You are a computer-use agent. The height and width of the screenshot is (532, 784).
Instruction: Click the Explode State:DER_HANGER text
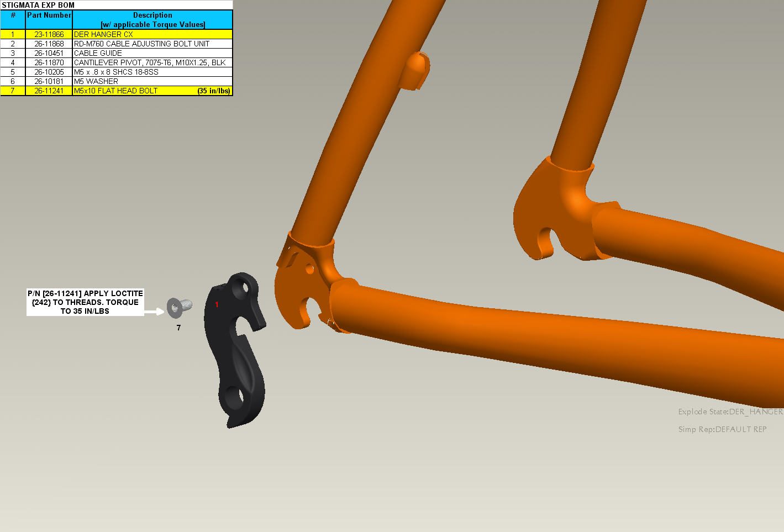coord(730,412)
